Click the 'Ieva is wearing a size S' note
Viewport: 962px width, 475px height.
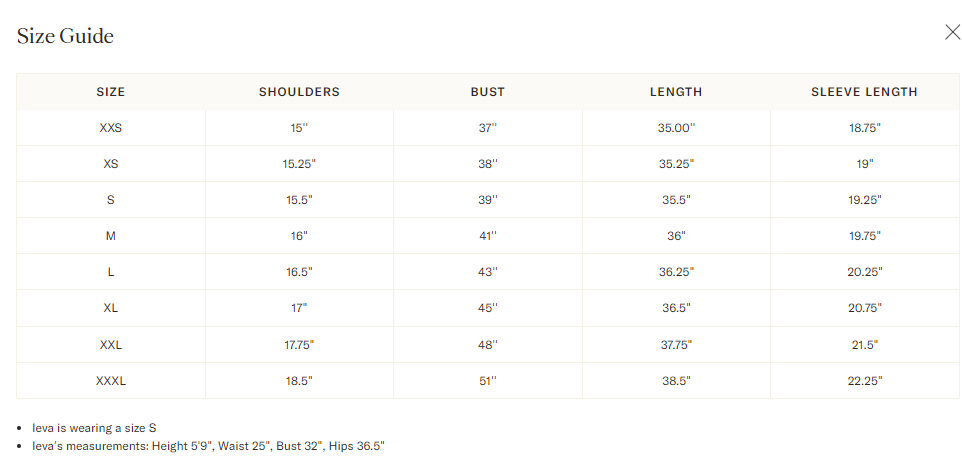[x=94, y=428]
